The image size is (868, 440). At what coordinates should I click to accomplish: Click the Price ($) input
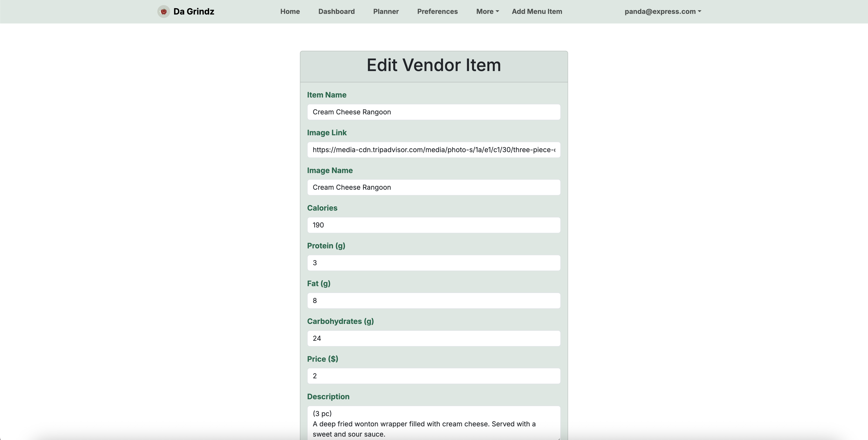(x=434, y=376)
